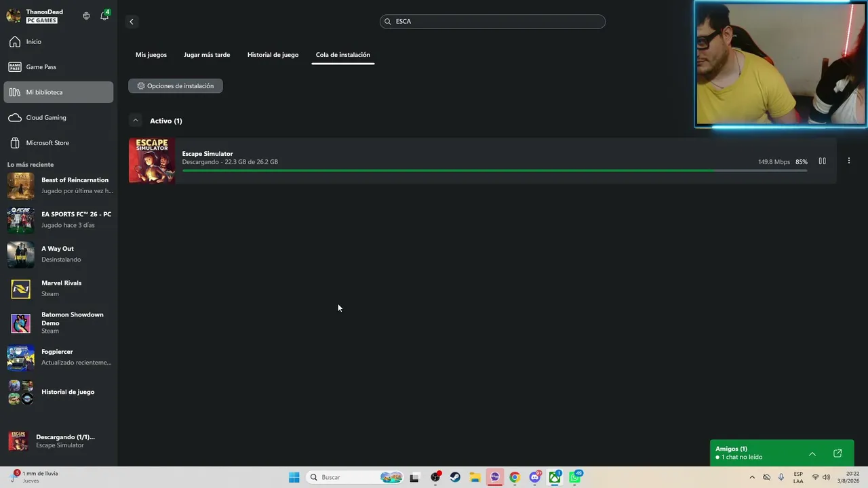The image size is (868, 488).
Task: Click the crossed-out cloud tray icon
Action: click(x=767, y=477)
